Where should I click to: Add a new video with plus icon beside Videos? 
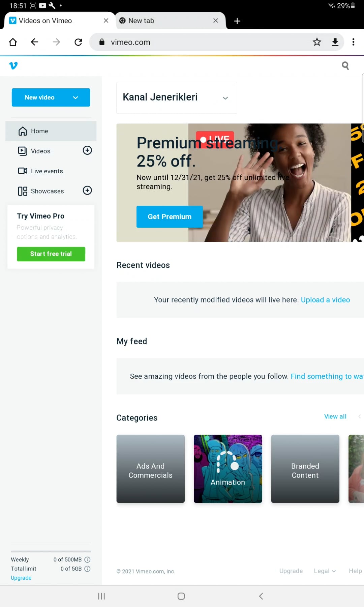pyautogui.click(x=87, y=150)
